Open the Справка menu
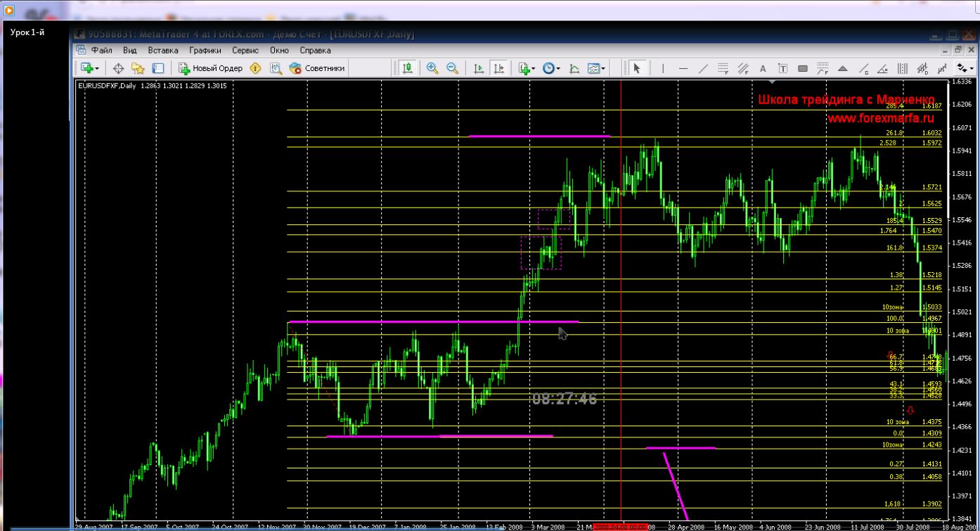The height and width of the screenshot is (531, 980). click(x=315, y=50)
